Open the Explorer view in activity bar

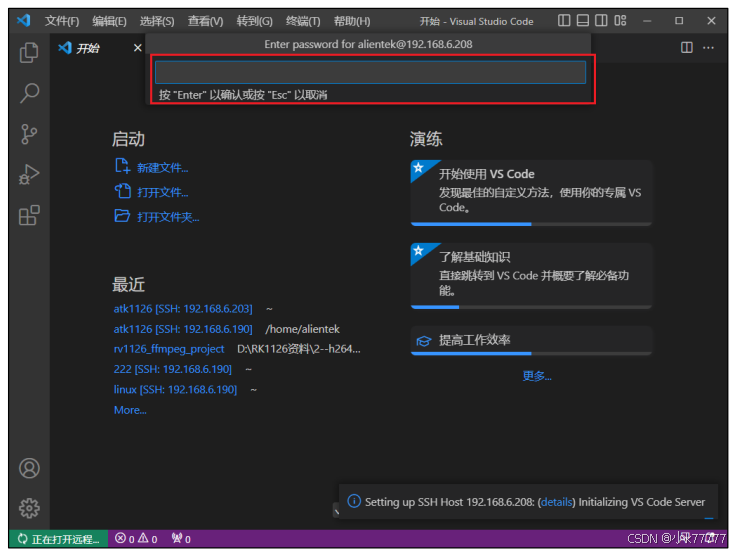[29, 52]
